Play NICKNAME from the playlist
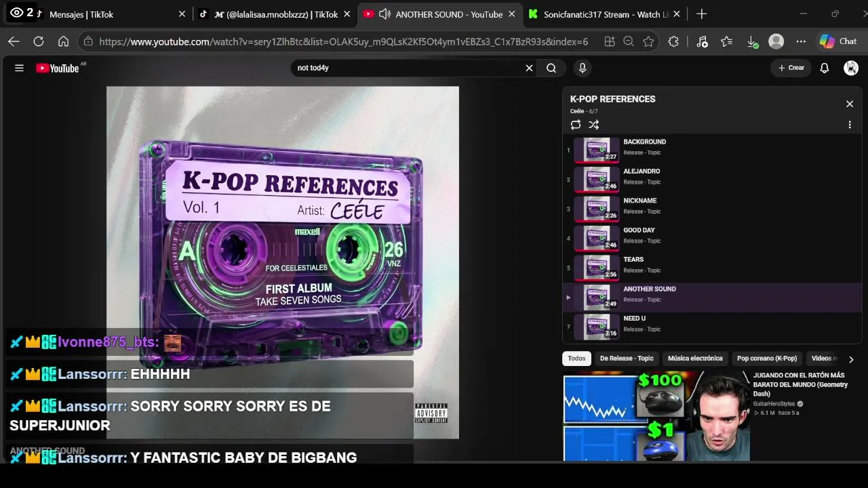The image size is (868, 488). pos(712,209)
